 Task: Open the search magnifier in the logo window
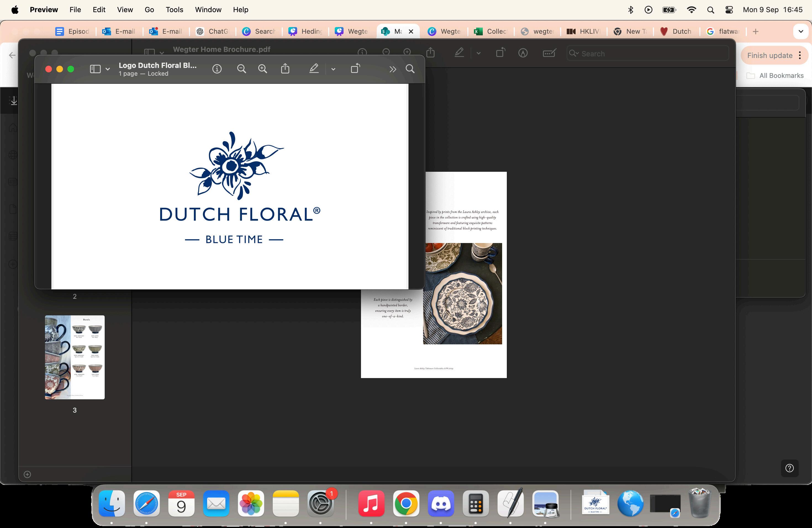pos(410,69)
